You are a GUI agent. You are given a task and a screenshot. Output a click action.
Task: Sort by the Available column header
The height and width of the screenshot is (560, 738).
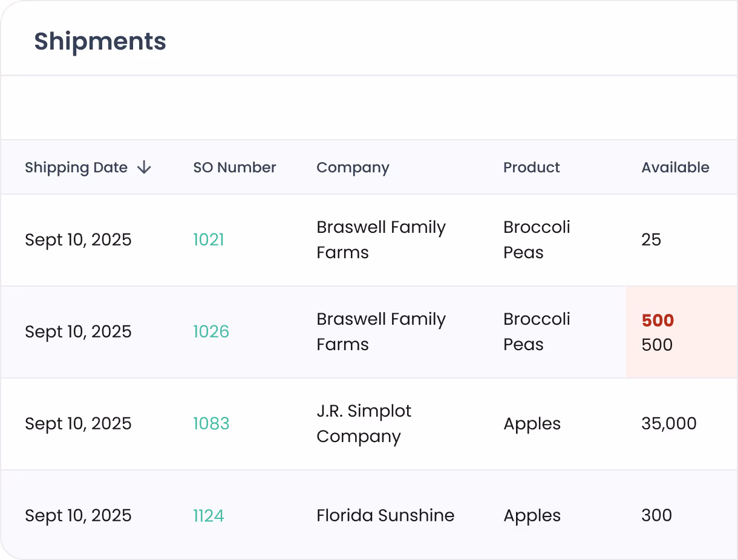(x=676, y=168)
